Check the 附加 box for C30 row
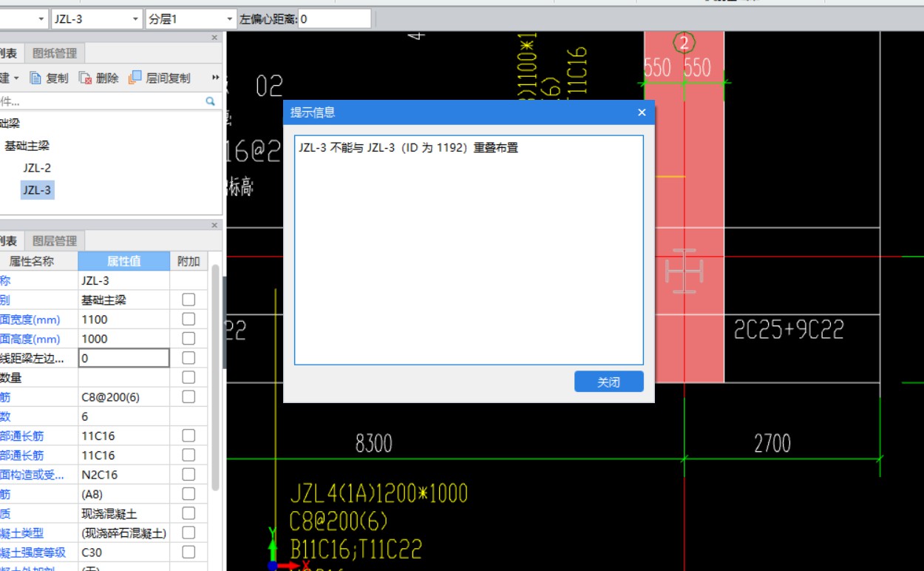The width and height of the screenshot is (924, 571). (x=188, y=552)
